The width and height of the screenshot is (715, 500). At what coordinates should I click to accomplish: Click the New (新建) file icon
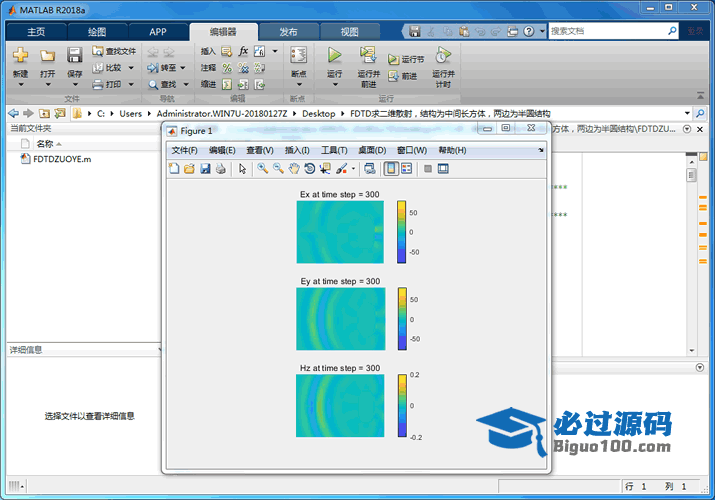coord(20,56)
